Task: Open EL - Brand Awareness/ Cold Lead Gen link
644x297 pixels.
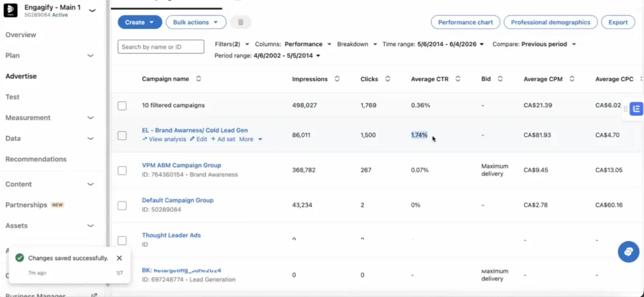Action: [195, 130]
